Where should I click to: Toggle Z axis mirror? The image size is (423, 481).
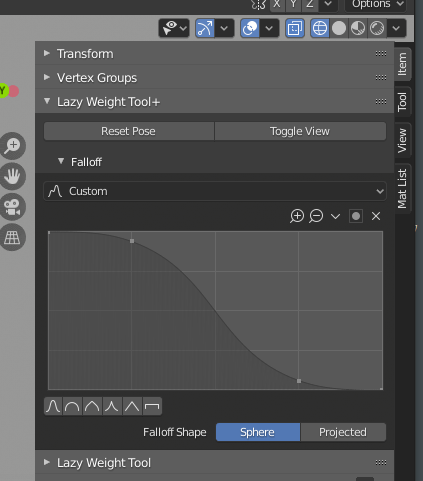[310, 5]
